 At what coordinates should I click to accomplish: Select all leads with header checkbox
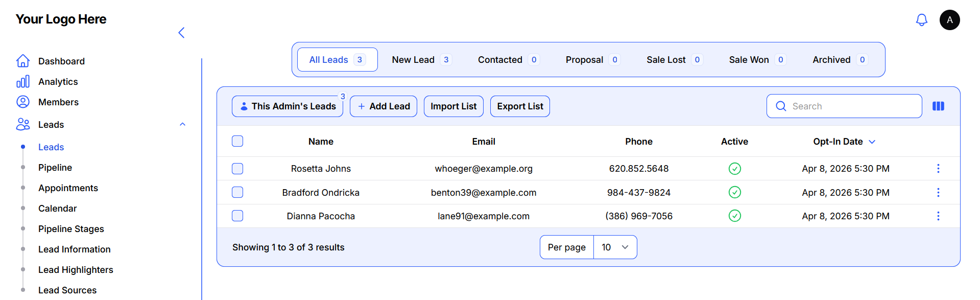click(x=237, y=141)
